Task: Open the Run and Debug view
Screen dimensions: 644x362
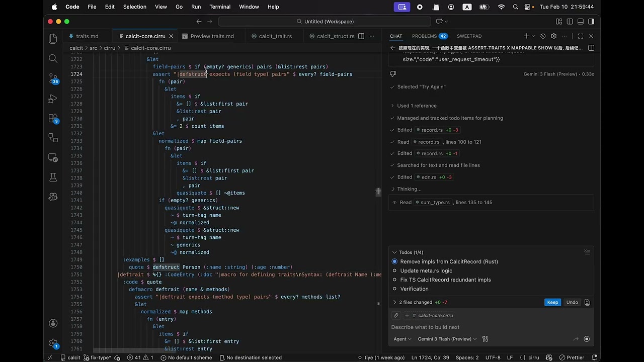Action: pos(53,99)
